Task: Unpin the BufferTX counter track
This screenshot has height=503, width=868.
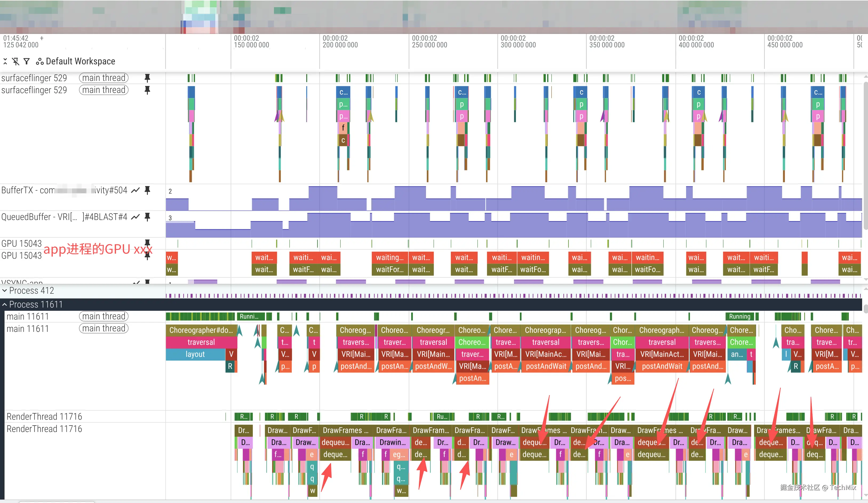Action: [x=148, y=190]
